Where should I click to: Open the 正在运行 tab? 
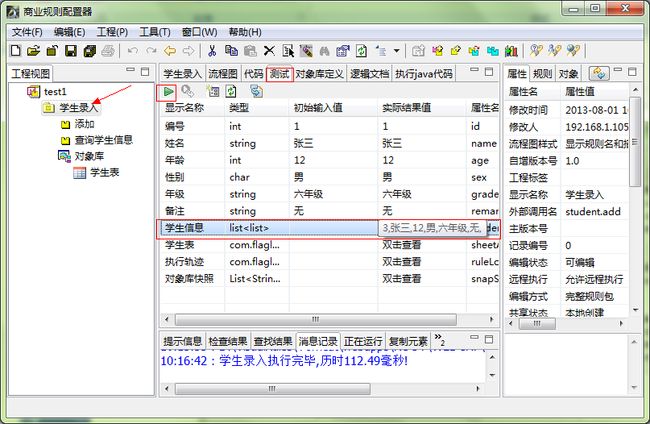point(363,341)
